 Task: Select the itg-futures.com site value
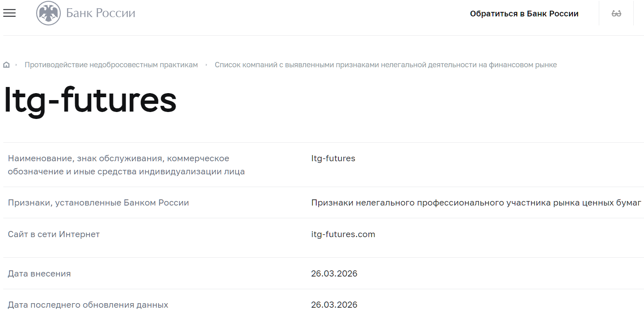343,234
